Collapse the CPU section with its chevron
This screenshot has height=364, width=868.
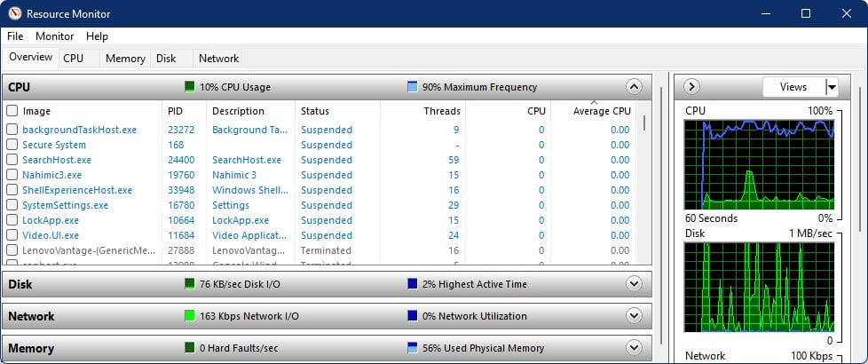click(633, 87)
